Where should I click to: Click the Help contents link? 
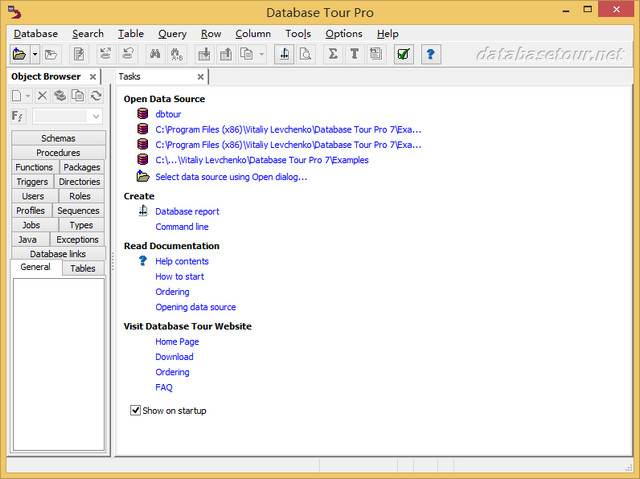point(182,261)
